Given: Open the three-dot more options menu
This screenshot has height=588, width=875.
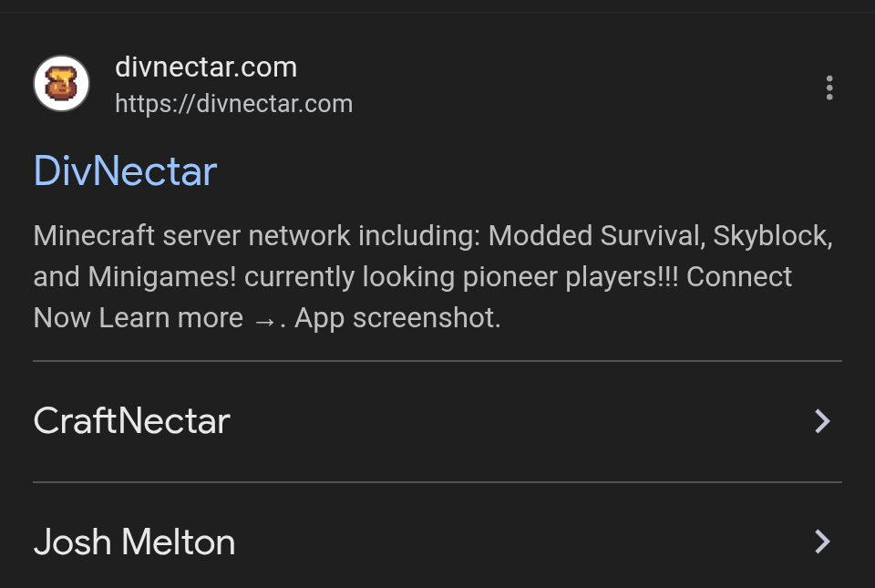Looking at the screenshot, I should click(x=829, y=88).
